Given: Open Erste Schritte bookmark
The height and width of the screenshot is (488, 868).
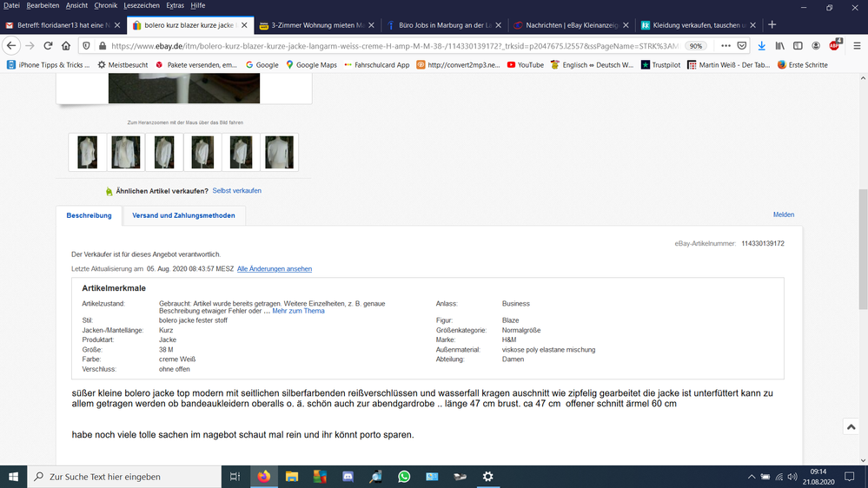Looking at the screenshot, I should [x=802, y=65].
